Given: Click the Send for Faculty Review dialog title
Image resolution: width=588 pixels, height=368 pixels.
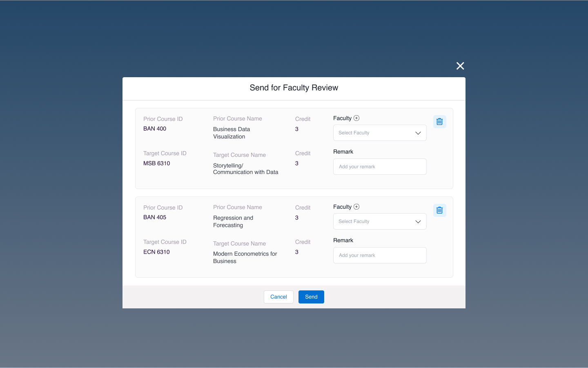Looking at the screenshot, I should (294, 87).
